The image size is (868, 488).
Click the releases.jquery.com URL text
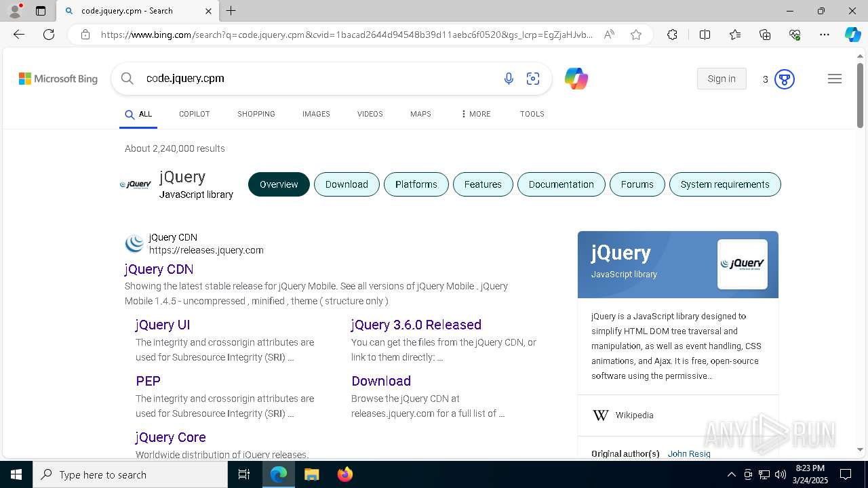pos(206,250)
